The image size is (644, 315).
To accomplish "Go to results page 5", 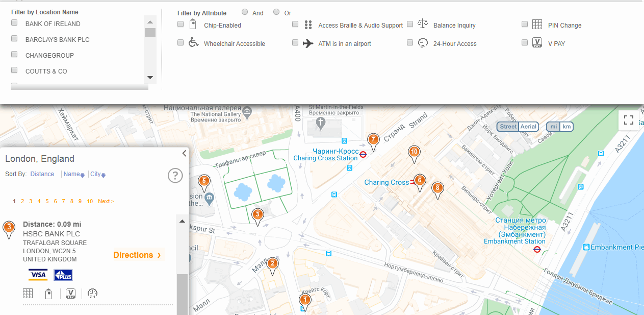I will (x=47, y=201).
